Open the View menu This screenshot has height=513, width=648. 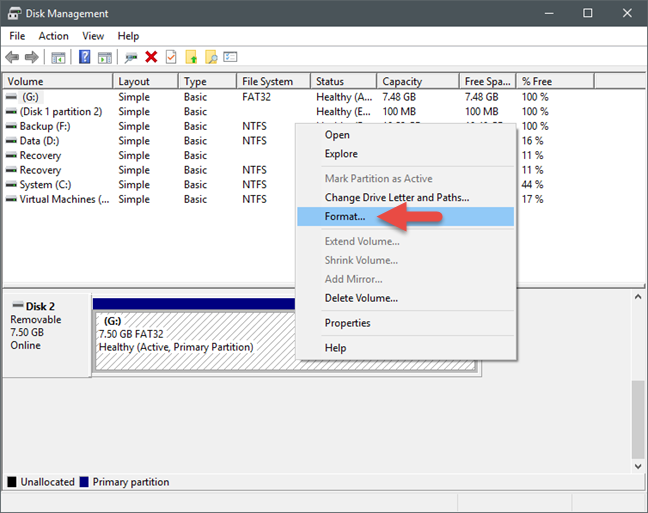pyautogui.click(x=93, y=36)
